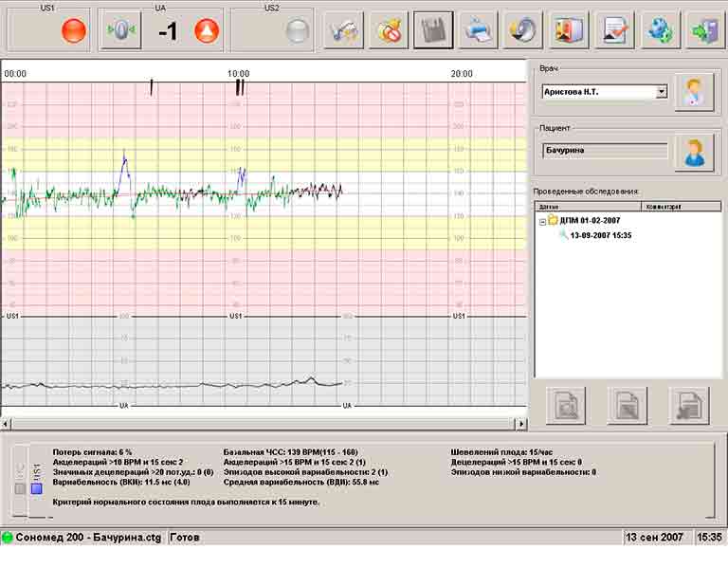Click the orange UA up-arrow button
Image resolution: width=728 pixels, height=568 pixels.
pyautogui.click(x=206, y=31)
